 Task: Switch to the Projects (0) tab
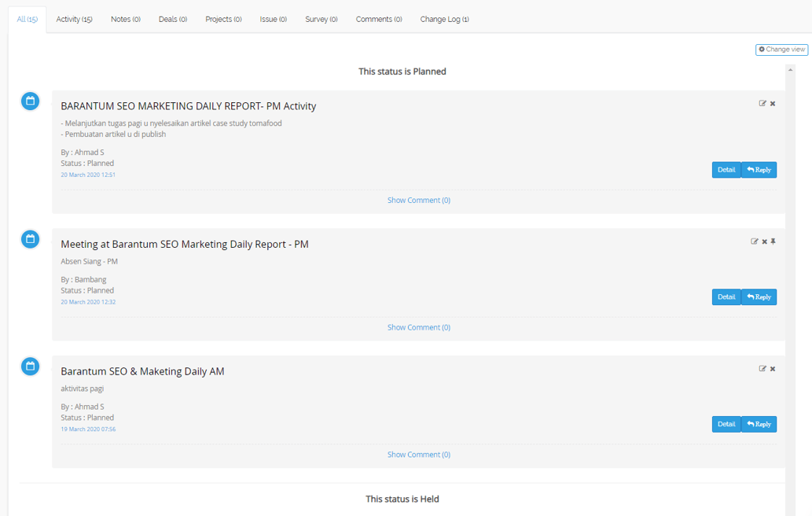224,19
